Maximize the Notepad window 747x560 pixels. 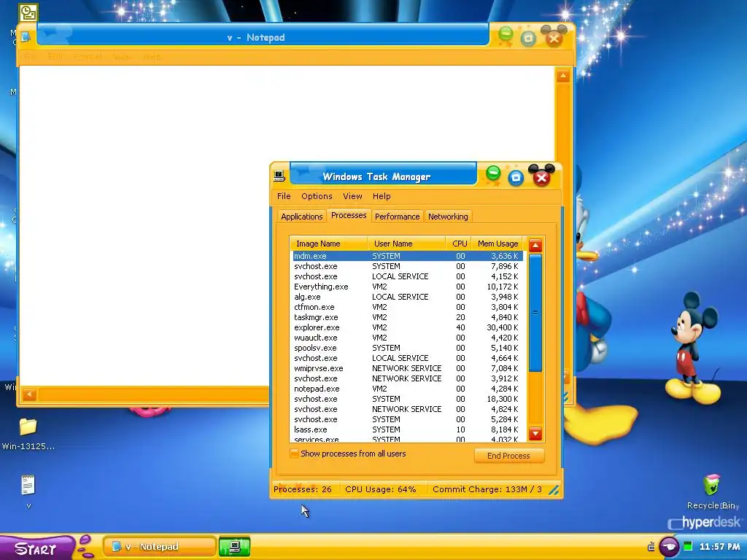pos(528,39)
